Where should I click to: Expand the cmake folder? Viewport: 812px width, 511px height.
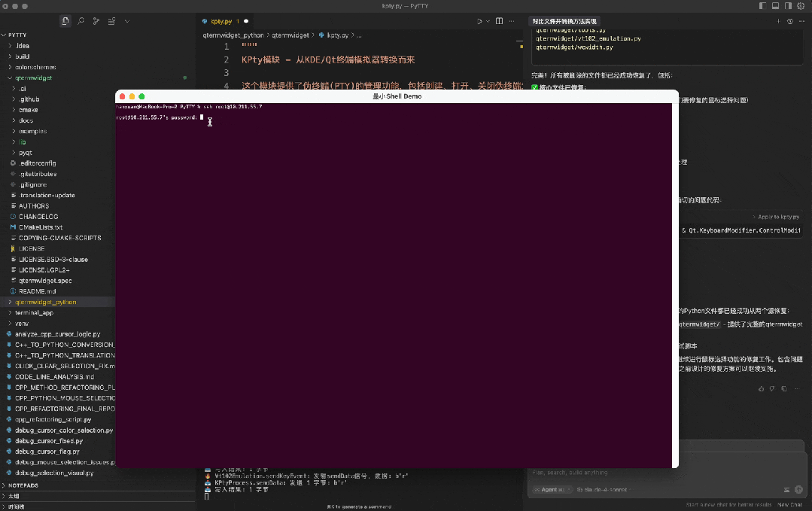pos(28,110)
